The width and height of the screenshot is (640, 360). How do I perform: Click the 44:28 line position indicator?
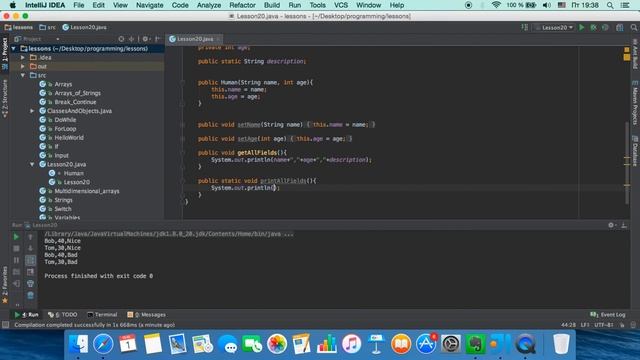coord(568,325)
